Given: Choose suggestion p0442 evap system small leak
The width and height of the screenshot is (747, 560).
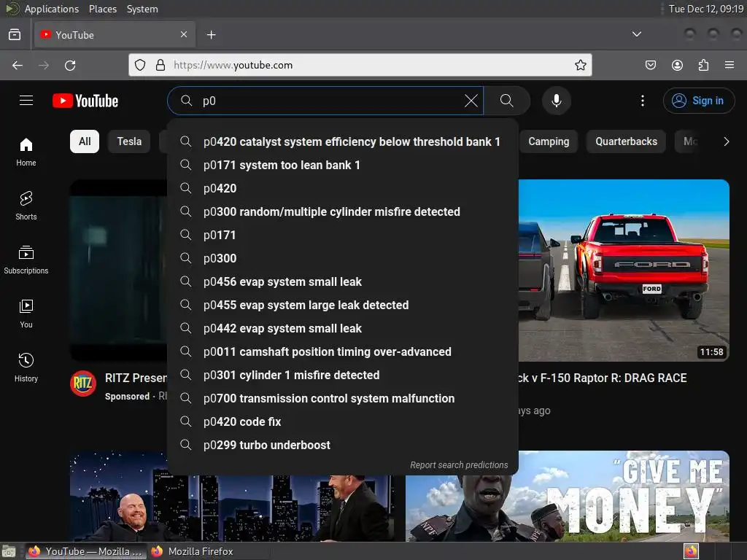Looking at the screenshot, I should tap(343, 328).
